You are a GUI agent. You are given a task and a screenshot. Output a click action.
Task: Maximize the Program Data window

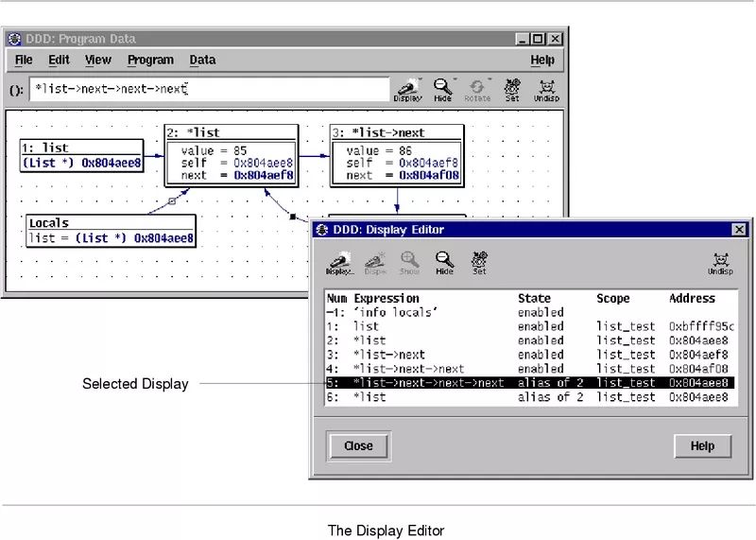[538, 39]
